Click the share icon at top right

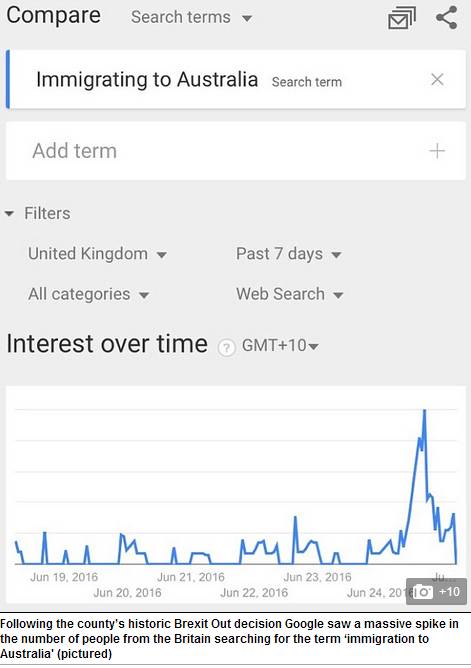pyautogui.click(x=446, y=18)
